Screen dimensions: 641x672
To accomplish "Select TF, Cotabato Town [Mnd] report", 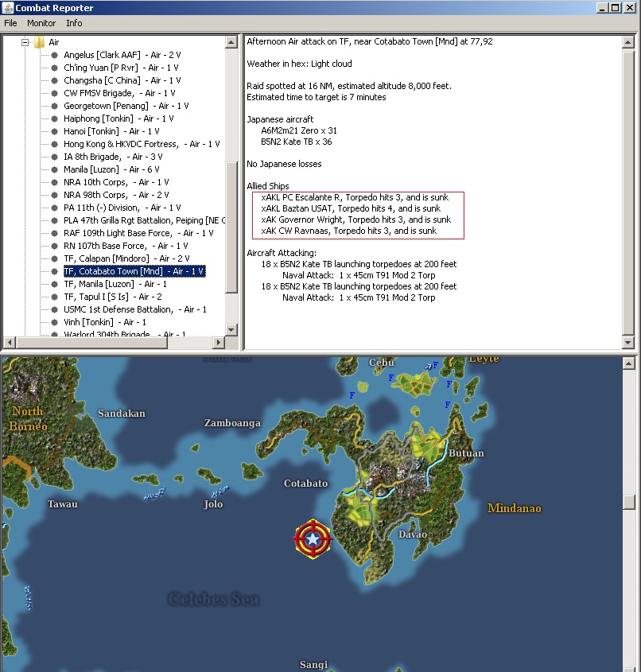I will (134, 271).
